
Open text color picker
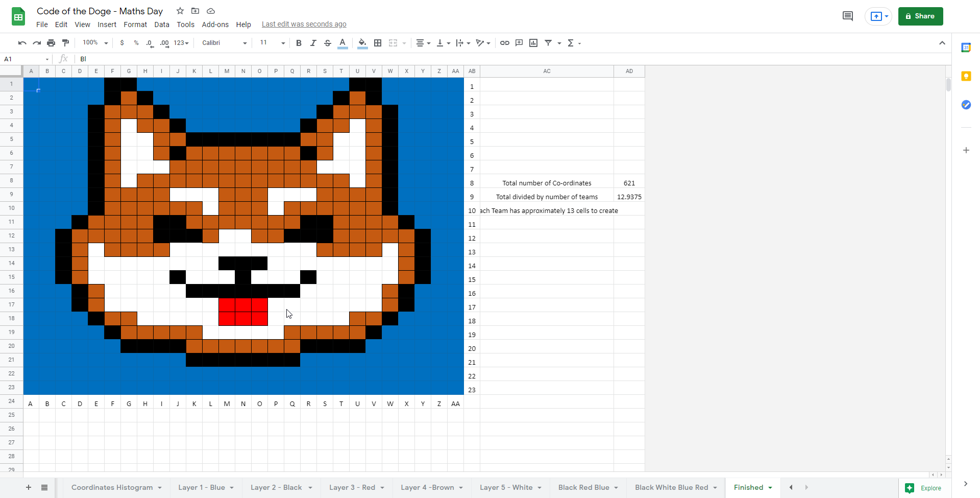point(342,43)
